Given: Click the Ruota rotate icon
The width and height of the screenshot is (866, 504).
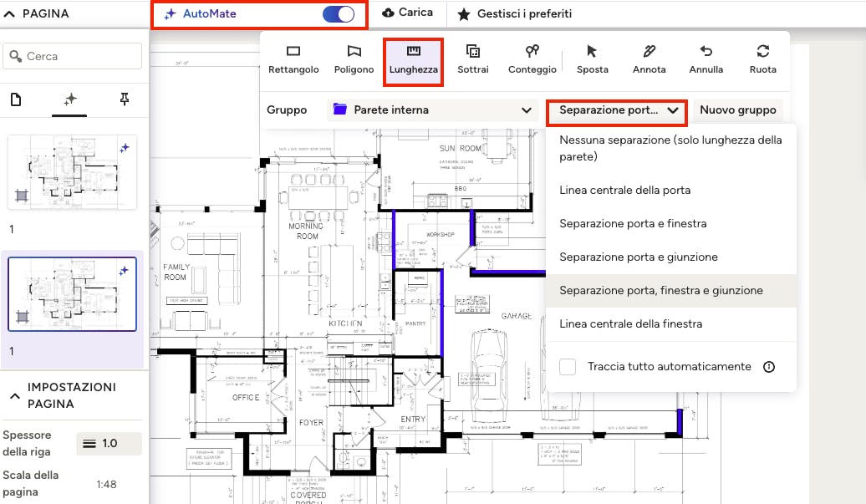Looking at the screenshot, I should point(762,51).
